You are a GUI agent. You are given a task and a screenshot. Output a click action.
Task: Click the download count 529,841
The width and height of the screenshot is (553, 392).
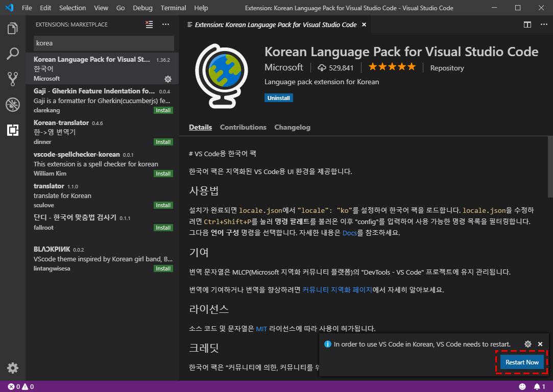335,68
